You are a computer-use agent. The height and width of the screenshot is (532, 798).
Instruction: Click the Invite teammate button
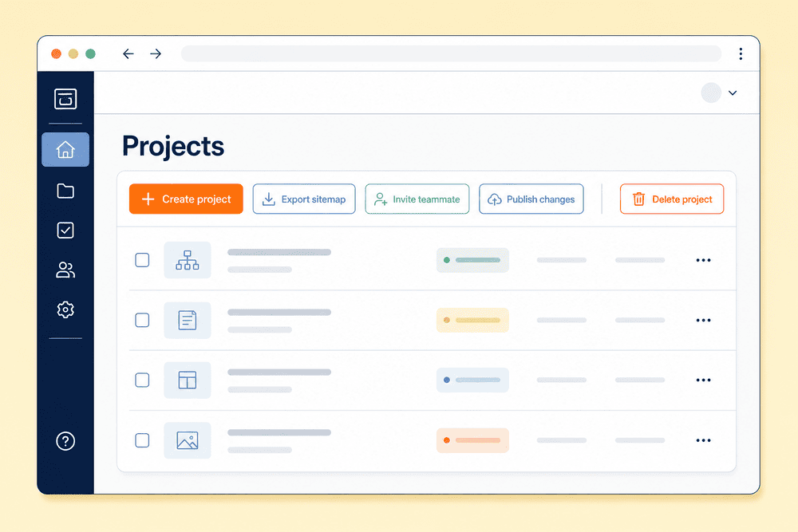(x=417, y=199)
